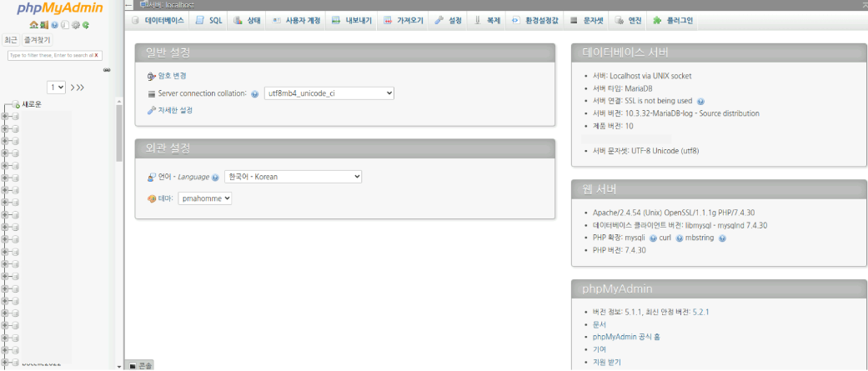Screen dimensions: 868x371
Task: Click help icon next to curl extension
Action: coord(680,238)
